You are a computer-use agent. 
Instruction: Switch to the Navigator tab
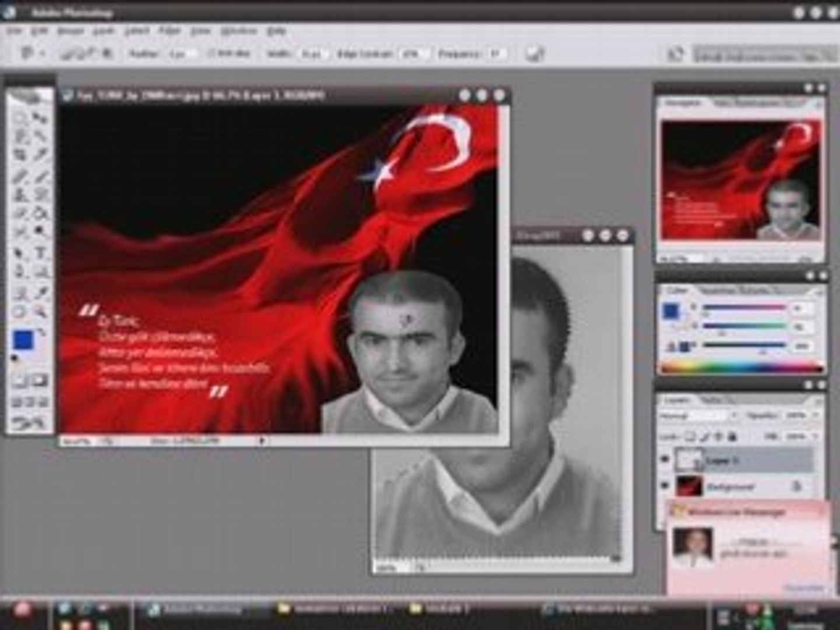coord(682,102)
